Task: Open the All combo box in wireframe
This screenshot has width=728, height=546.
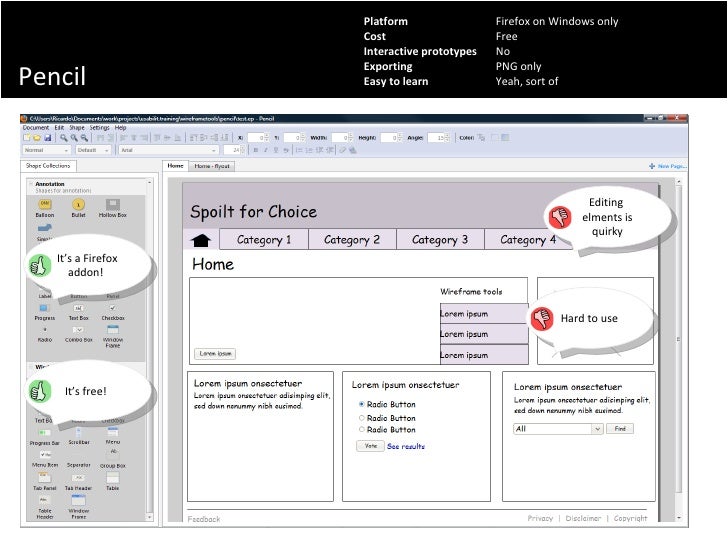Action: click(x=558, y=429)
